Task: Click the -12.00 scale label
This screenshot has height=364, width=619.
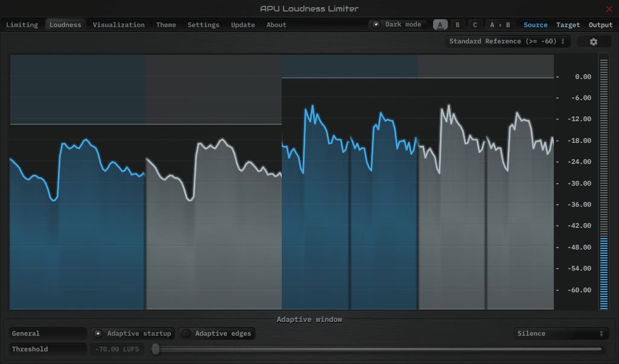Action: pyautogui.click(x=579, y=119)
